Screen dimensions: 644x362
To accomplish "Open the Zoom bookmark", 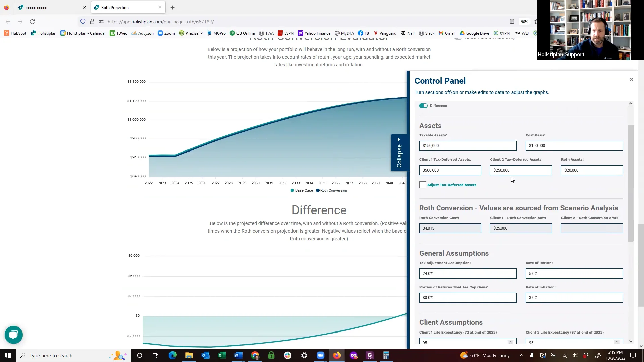I will (x=166, y=33).
